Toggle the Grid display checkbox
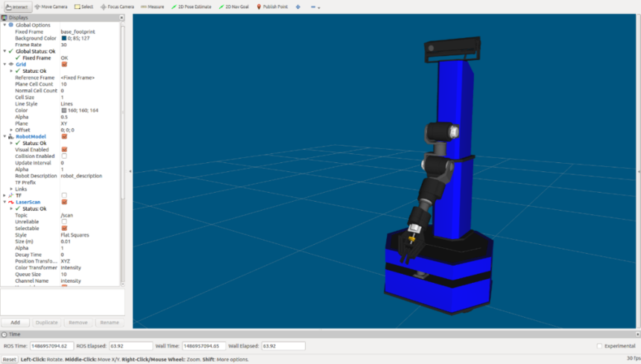The image size is (641, 364). tap(64, 64)
